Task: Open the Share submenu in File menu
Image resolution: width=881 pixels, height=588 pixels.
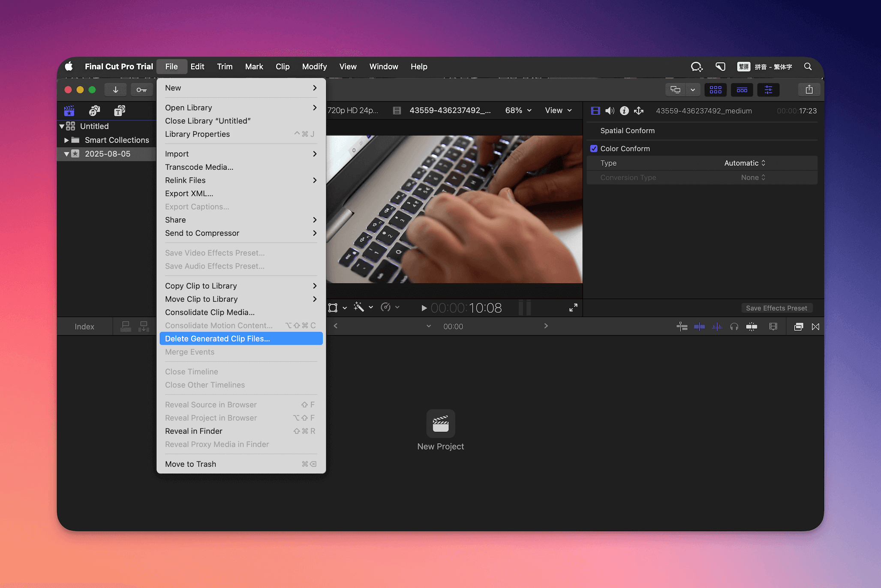Action: pos(241,220)
